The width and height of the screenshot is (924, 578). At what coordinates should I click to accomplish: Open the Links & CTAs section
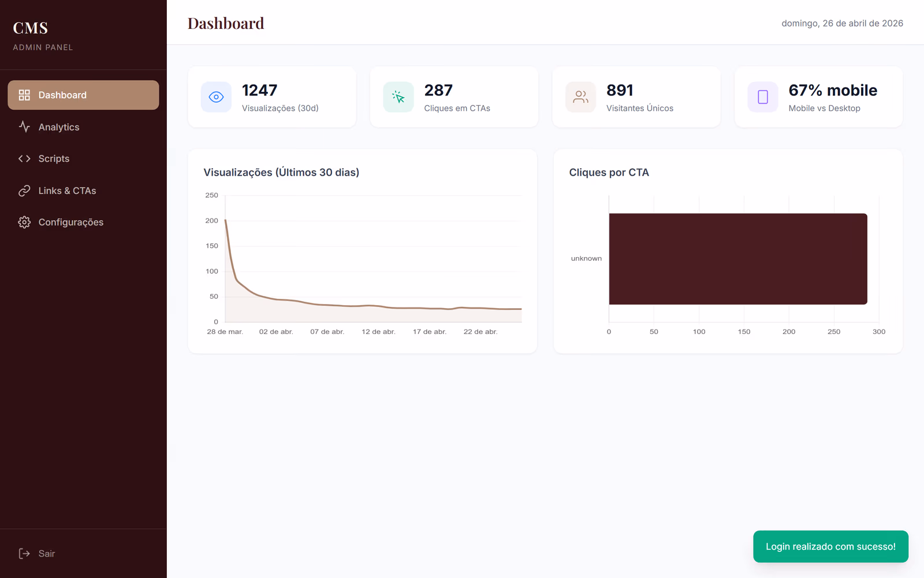click(68, 190)
